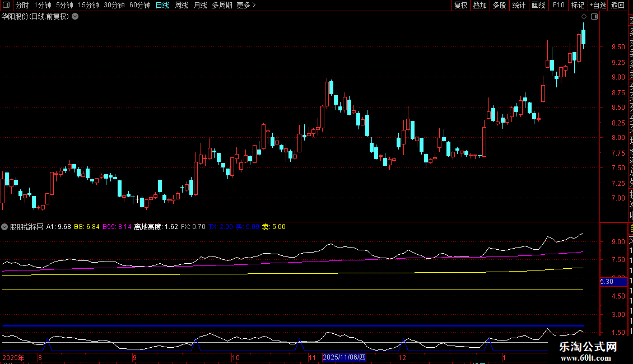The width and height of the screenshot is (633, 364).
Task: Click the 返回 back button
Action: pyautogui.click(x=618, y=5)
